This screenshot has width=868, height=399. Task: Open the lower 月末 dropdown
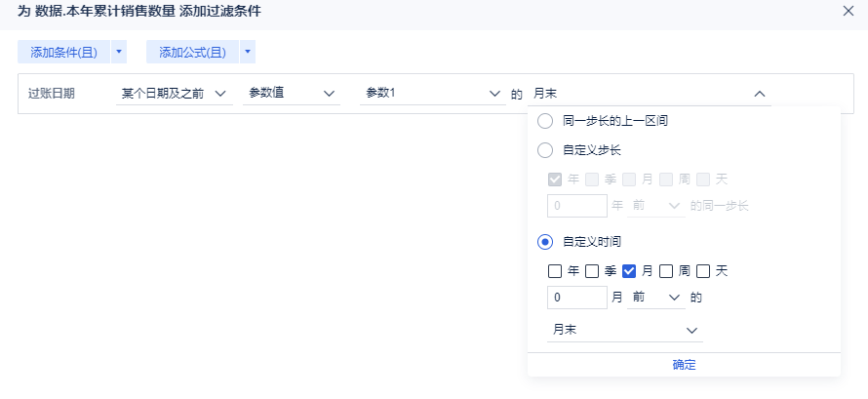[x=625, y=331]
